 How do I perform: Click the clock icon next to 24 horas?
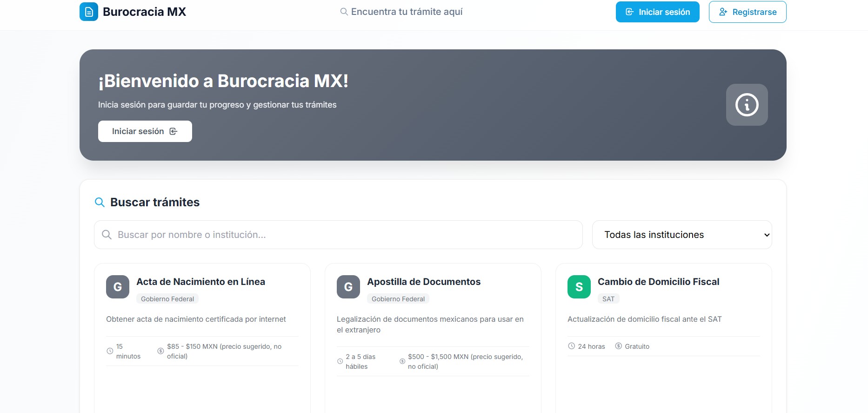[572, 346]
